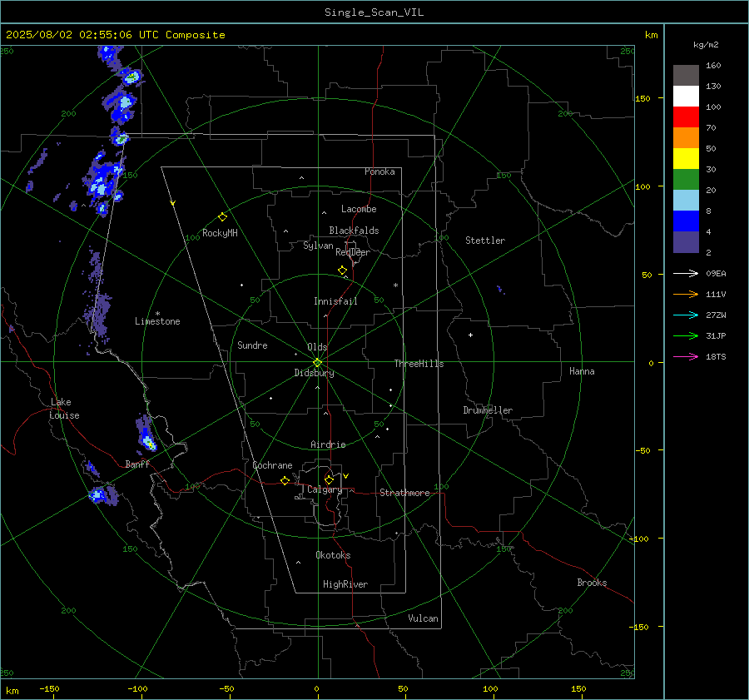Click the Brooks town label
749x700 pixels.
[x=592, y=583]
